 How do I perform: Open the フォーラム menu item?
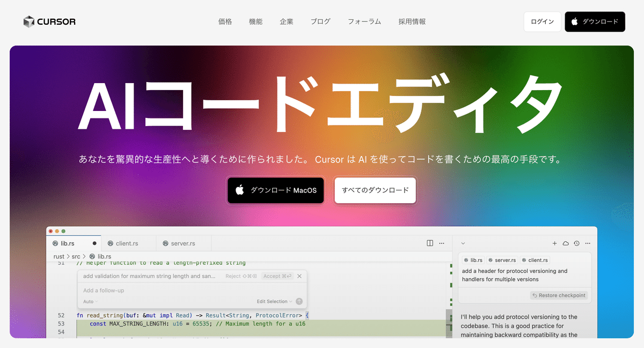pos(364,21)
